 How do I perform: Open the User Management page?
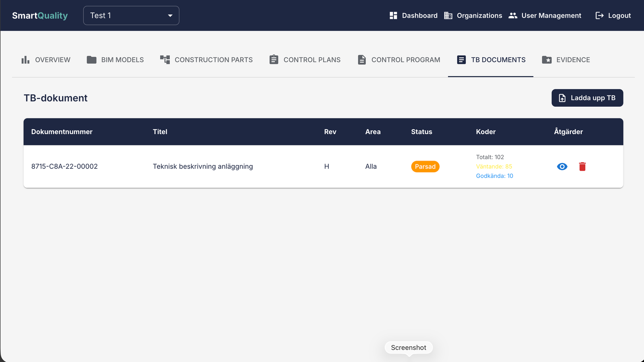click(x=545, y=15)
